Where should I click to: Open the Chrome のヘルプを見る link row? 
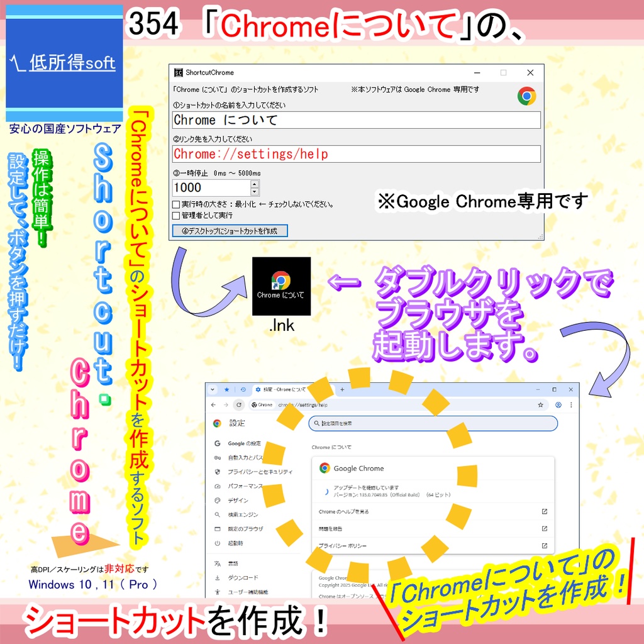(x=433, y=511)
